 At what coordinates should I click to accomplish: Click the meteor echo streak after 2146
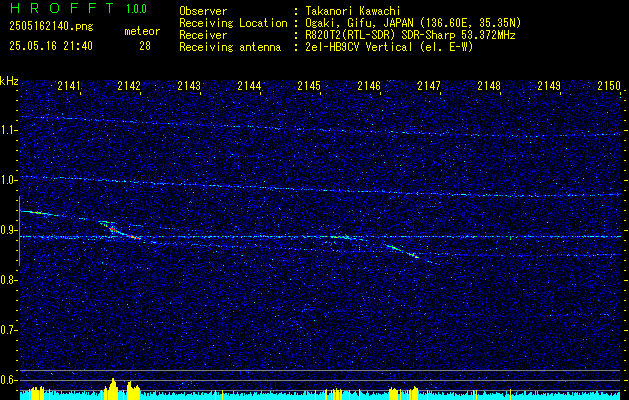[402, 251]
